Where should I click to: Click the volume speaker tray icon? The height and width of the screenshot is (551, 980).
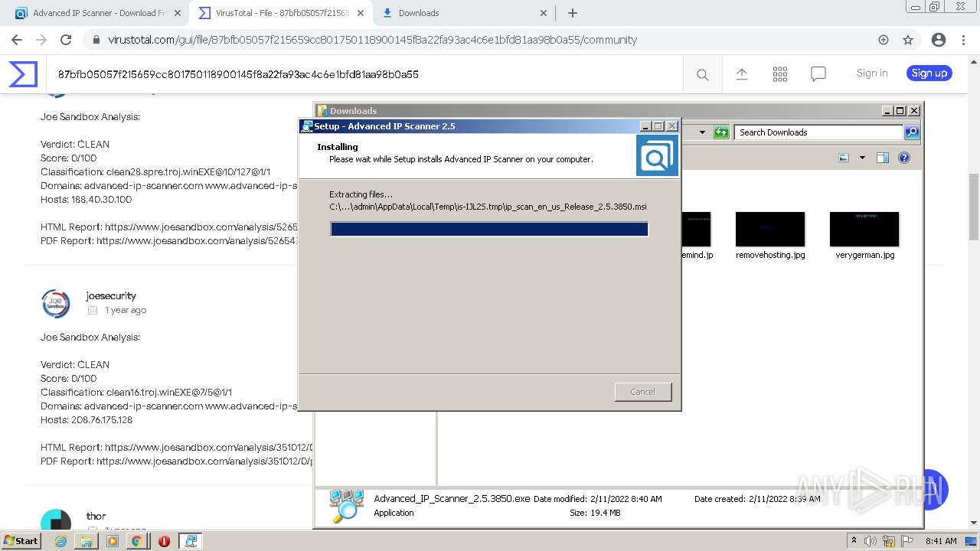point(871,540)
